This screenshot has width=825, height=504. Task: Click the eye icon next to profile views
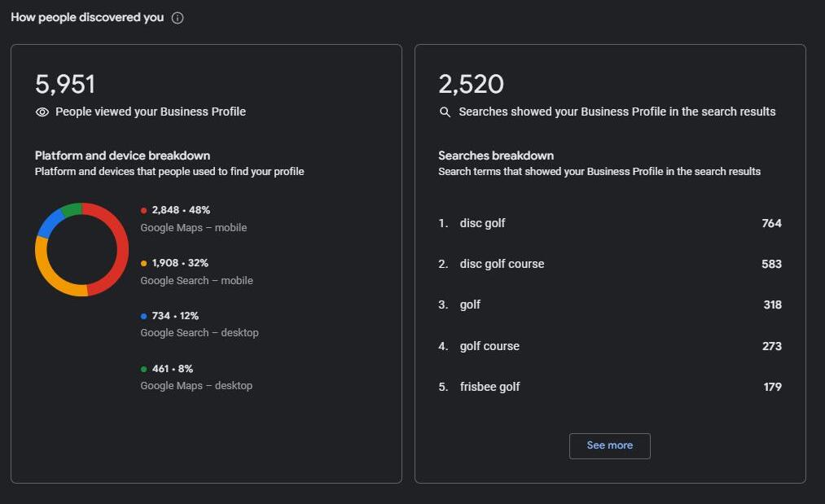[x=42, y=112]
